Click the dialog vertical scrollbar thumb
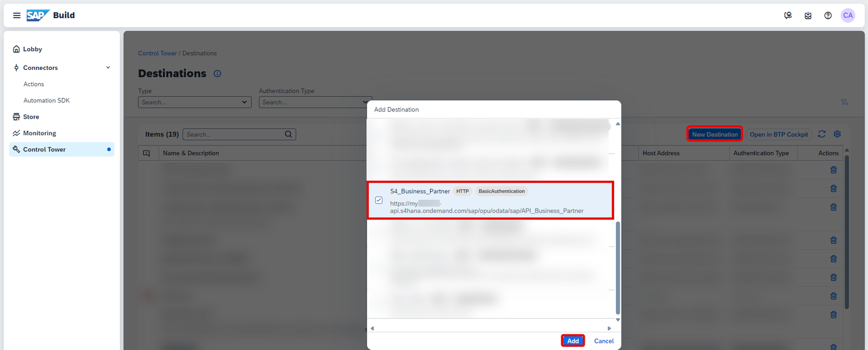 point(617,267)
